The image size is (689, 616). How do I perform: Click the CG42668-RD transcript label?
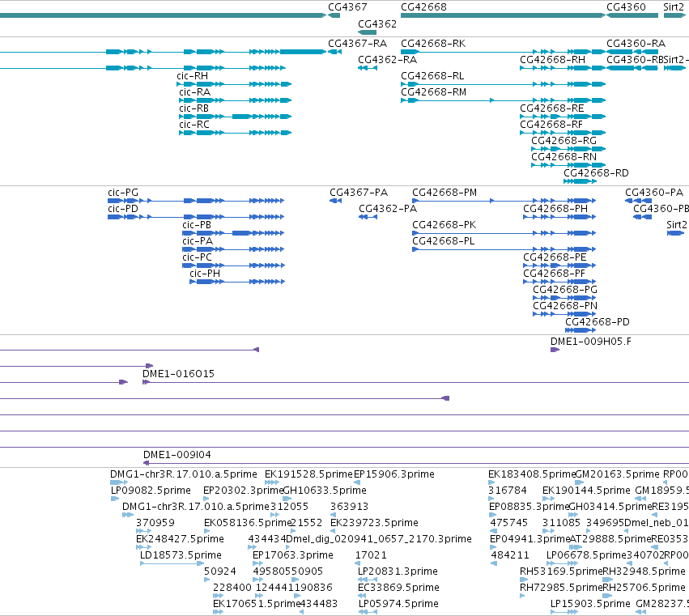596,173
